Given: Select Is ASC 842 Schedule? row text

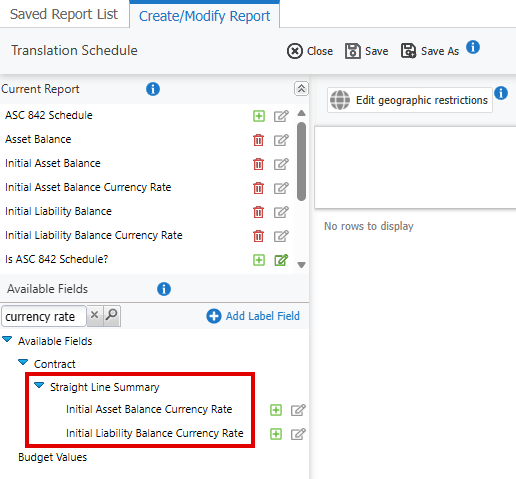Looking at the screenshot, I should 56,259.
